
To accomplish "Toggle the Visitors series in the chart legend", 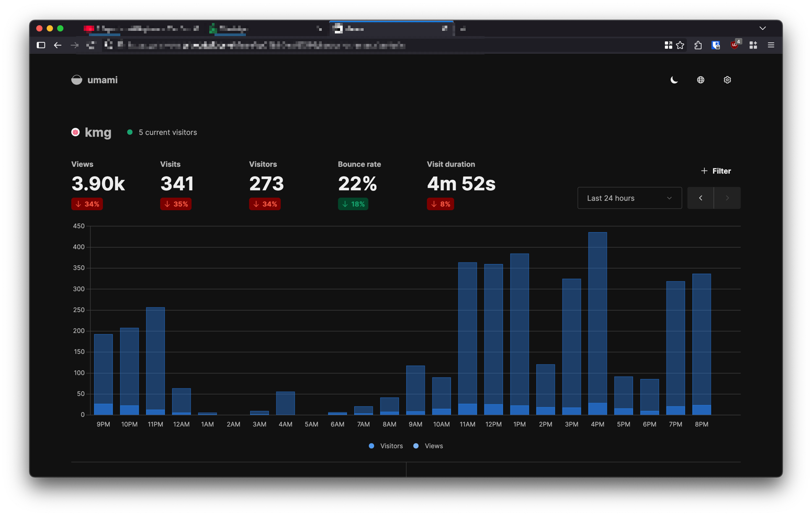I will pyautogui.click(x=386, y=445).
